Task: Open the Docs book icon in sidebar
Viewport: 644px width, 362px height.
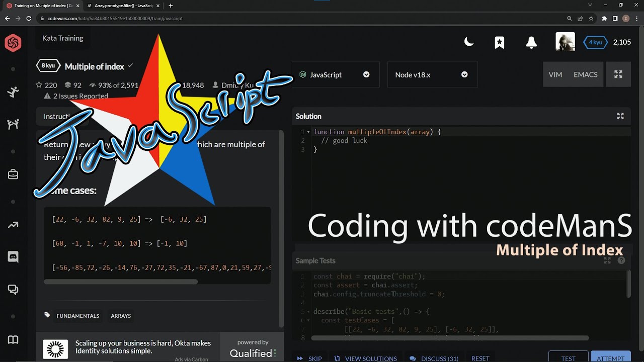Action: point(13,340)
